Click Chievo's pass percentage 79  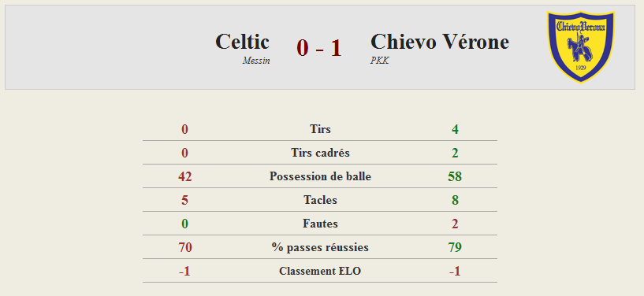455,248
